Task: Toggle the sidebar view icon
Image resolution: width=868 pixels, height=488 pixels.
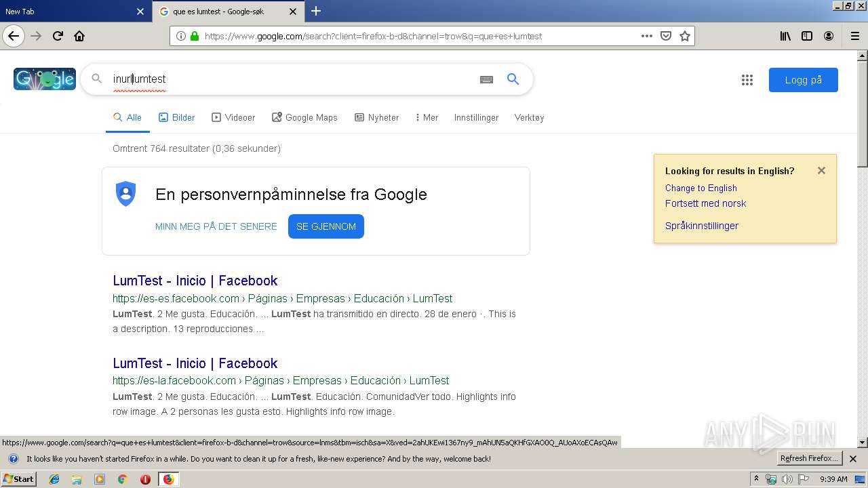Action: point(807,36)
